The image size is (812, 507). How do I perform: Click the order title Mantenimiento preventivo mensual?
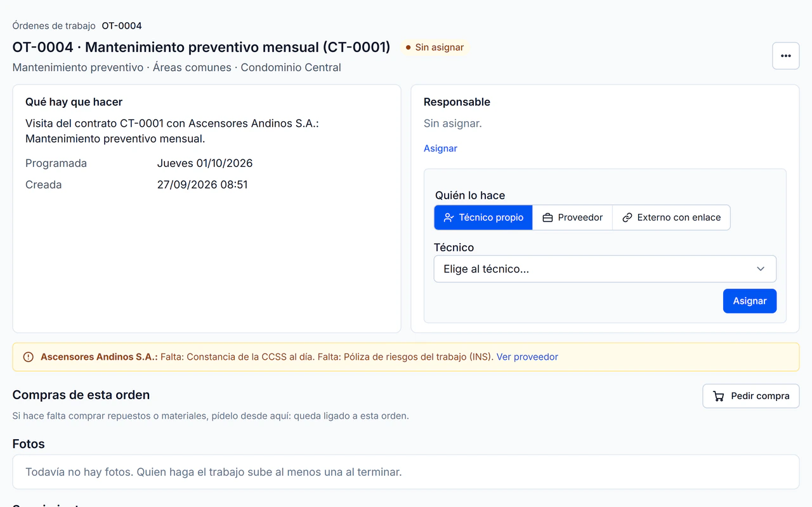tap(202, 48)
